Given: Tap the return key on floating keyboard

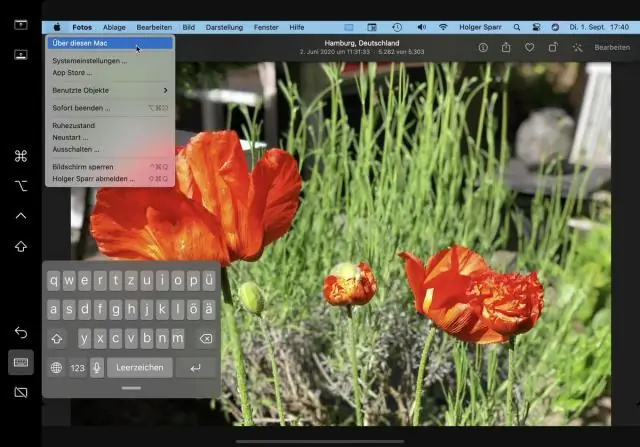Looking at the screenshot, I should point(196,368).
